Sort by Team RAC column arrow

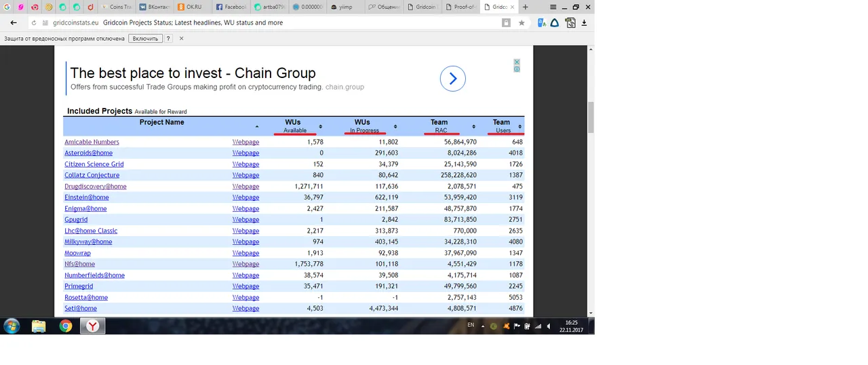[474, 126]
